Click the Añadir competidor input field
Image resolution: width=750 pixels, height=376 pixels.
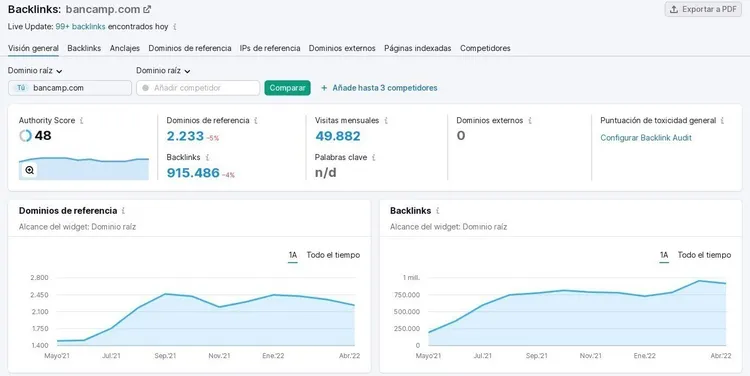click(198, 88)
